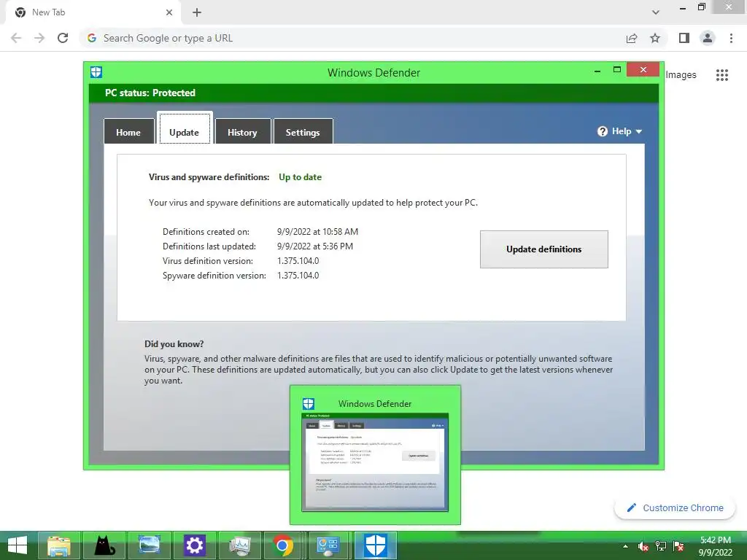
Task: Expand the Help dropdown arrow
Action: pos(639,132)
